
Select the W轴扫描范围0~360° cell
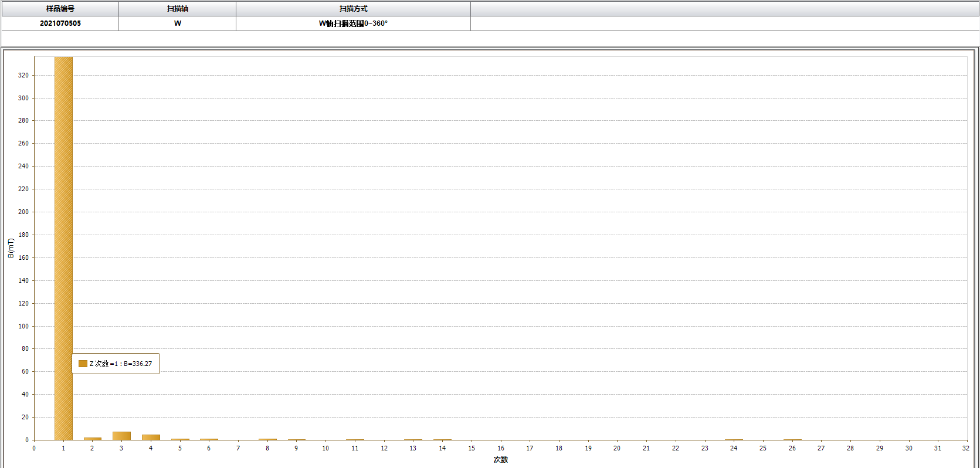[353, 23]
